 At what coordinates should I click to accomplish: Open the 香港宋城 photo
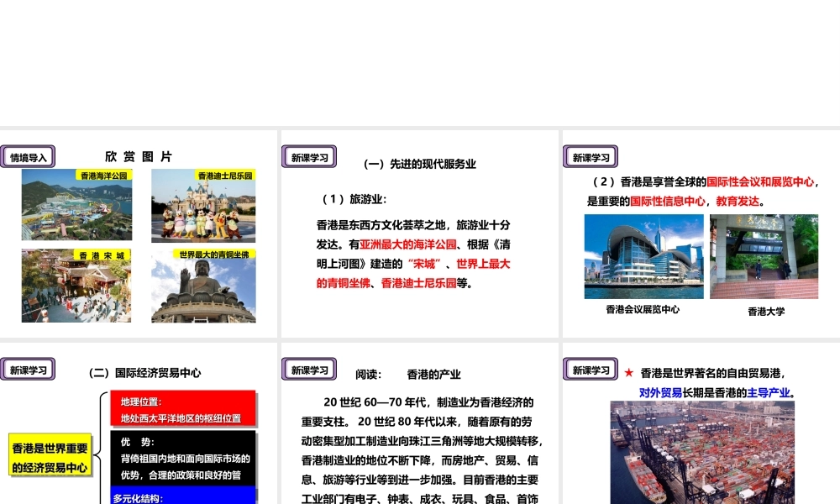tap(76, 286)
